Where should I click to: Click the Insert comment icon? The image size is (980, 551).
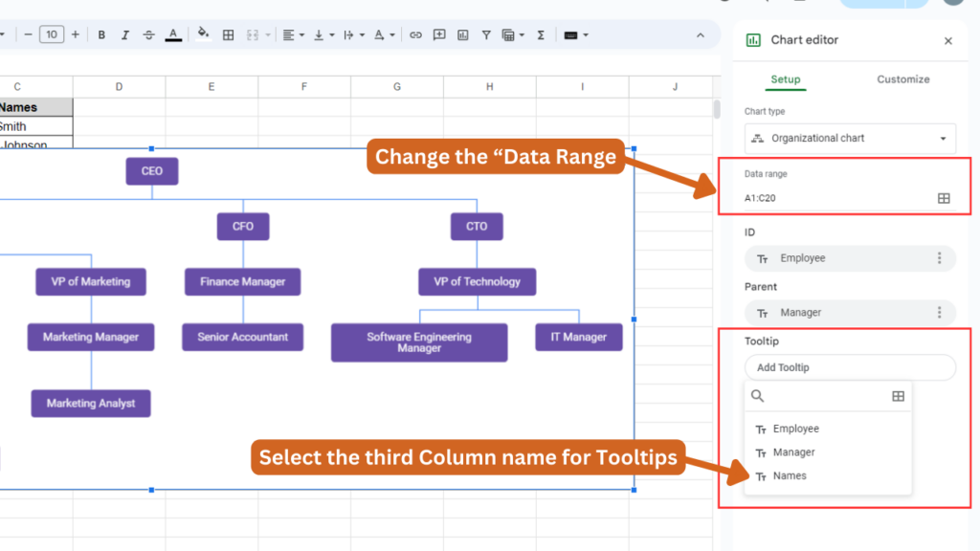click(438, 34)
